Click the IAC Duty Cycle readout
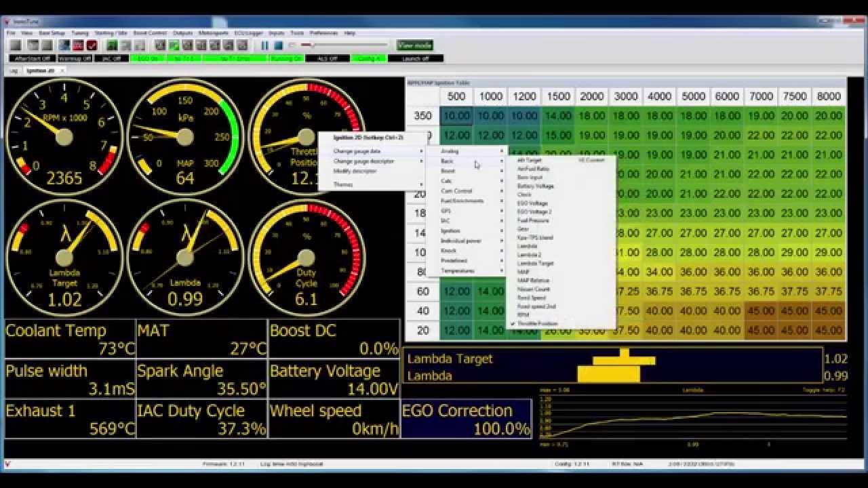The height and width of the screenshot is (488, 868). tap(201, 419)
